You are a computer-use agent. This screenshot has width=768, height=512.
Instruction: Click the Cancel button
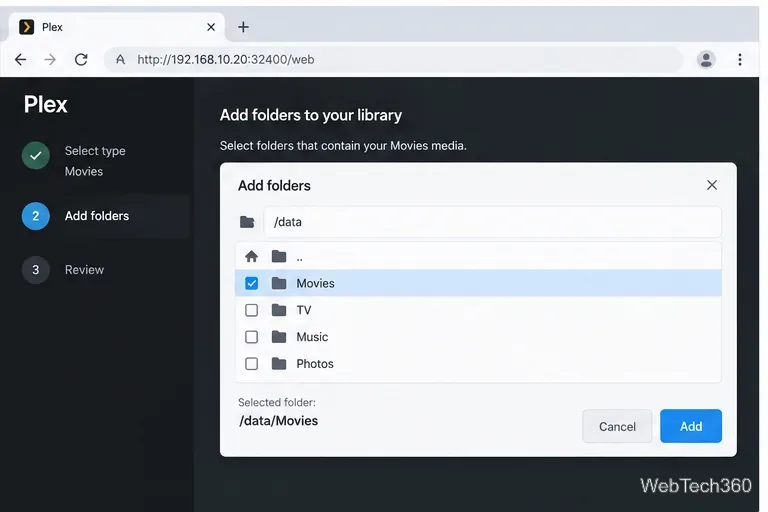[x=617, y=426]
